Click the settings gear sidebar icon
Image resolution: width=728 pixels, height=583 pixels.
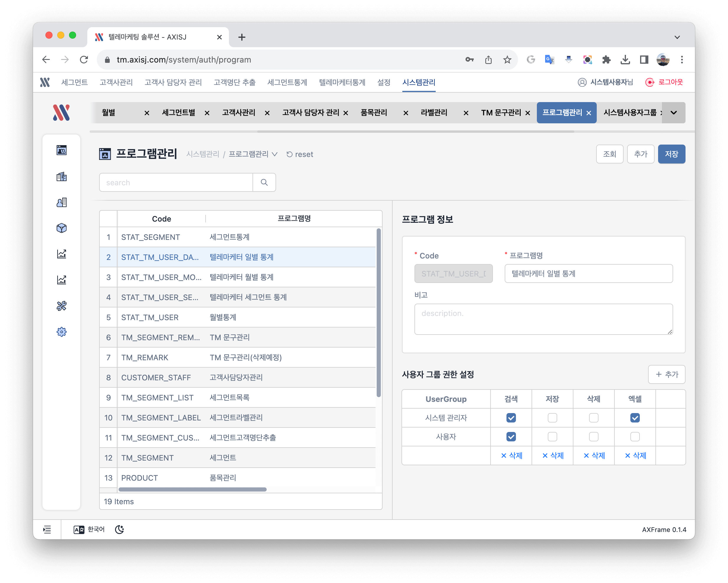[x=61, y=331]
